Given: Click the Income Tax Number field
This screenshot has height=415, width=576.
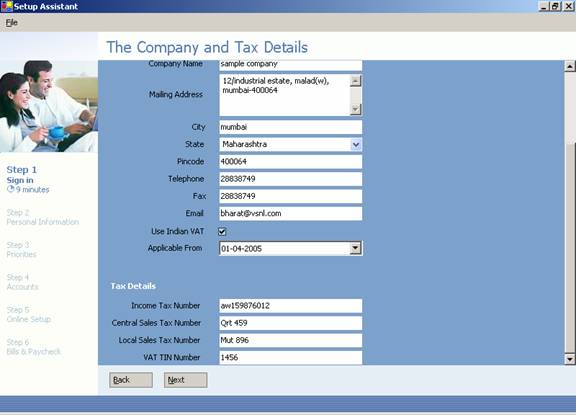Looking at the screenshot, I should (291, 306).
